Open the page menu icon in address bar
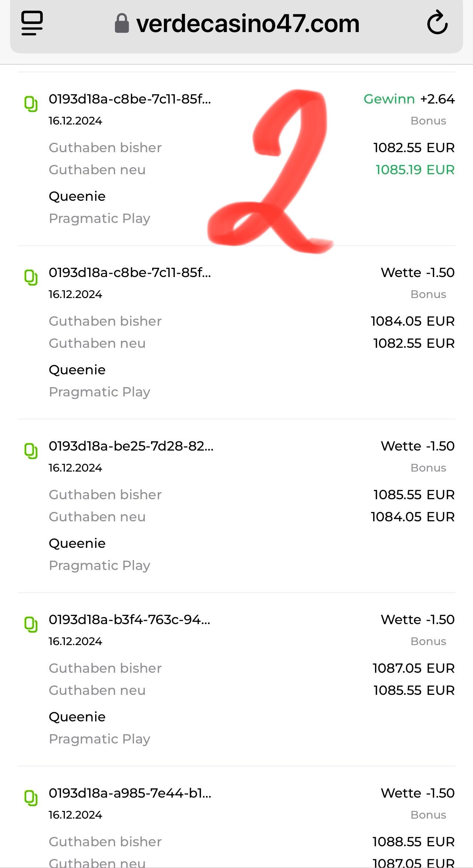The image size is (473, 868). click(32, 23)
